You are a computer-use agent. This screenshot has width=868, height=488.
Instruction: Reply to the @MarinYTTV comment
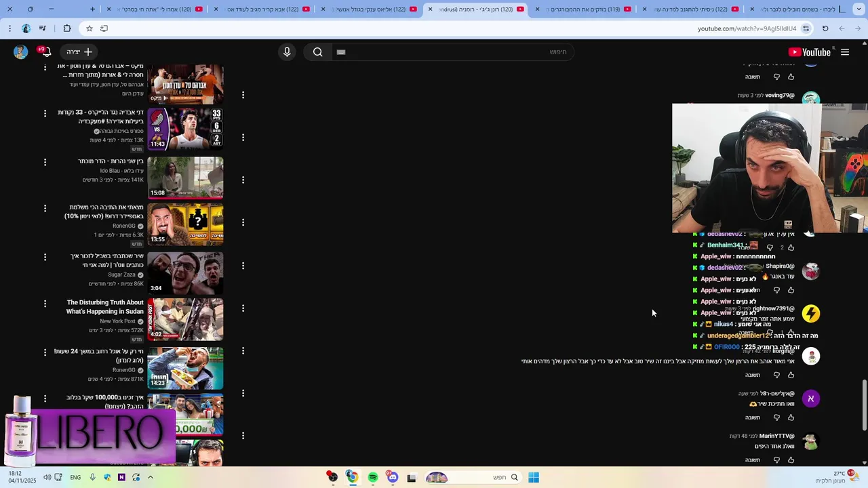coord(753,460)
